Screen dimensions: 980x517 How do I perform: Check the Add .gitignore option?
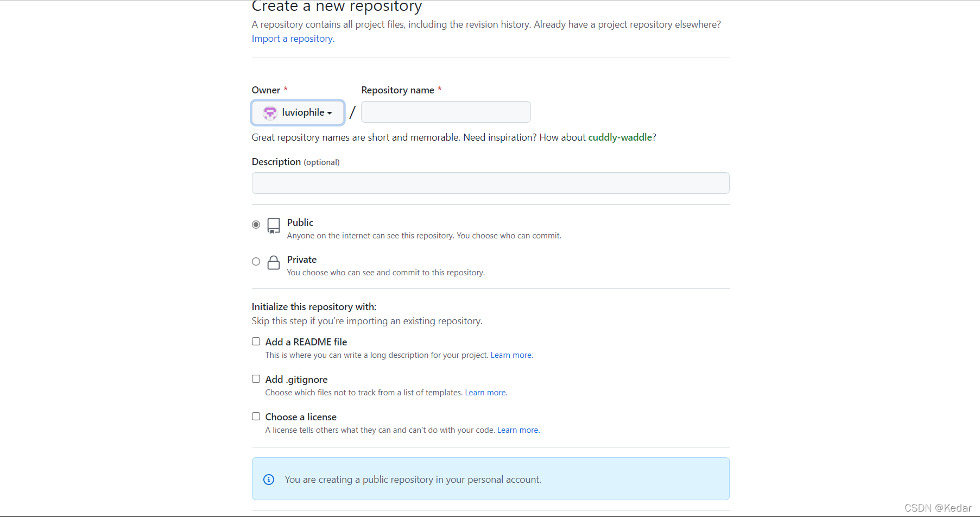(256, 379)
